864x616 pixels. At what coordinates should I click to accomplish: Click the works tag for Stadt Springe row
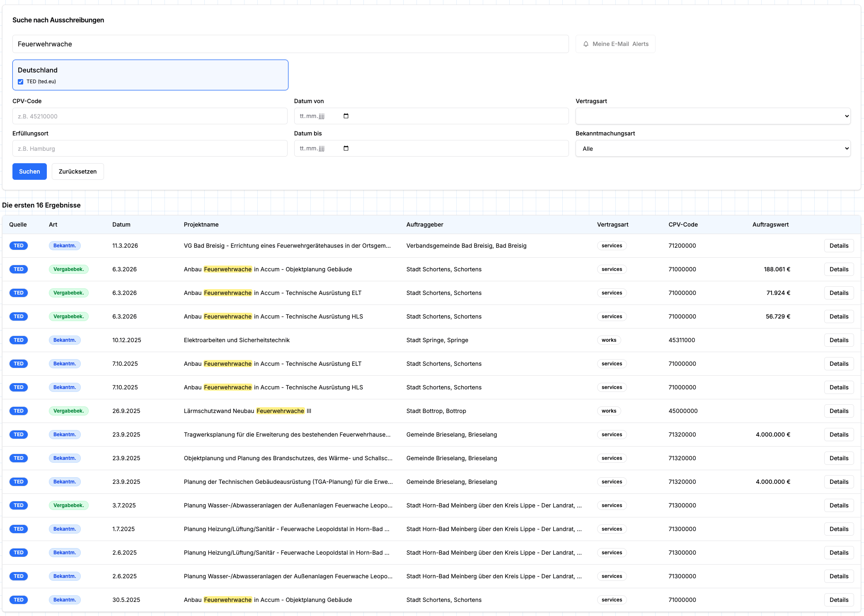point(609,340)
